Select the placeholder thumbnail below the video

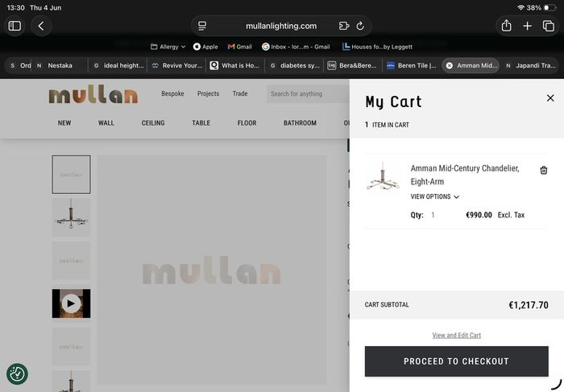tap(71, 346)
